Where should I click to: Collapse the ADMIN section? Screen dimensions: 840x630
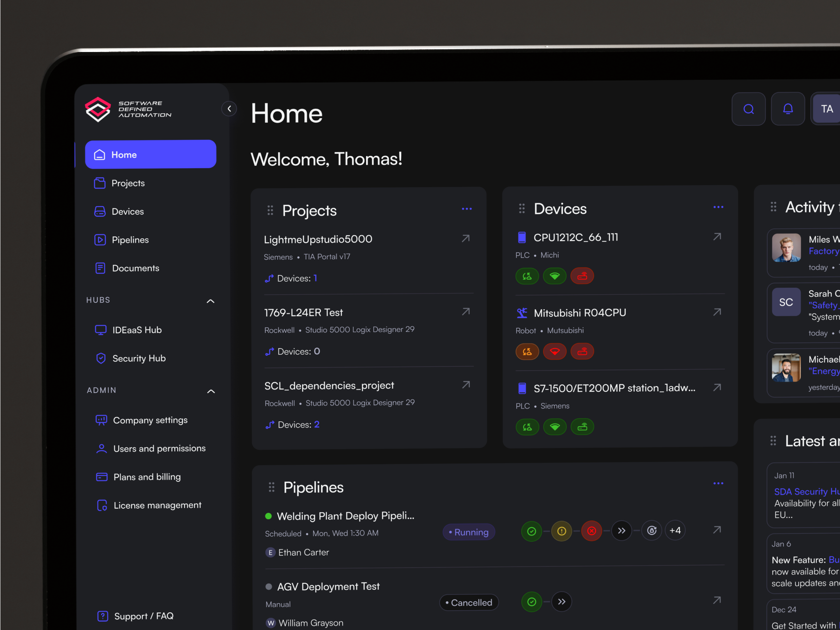(x=211, y=391)
